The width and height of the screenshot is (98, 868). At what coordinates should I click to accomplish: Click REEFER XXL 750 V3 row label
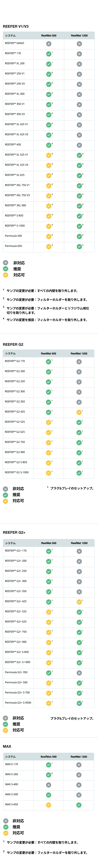[x=17, y=195]
